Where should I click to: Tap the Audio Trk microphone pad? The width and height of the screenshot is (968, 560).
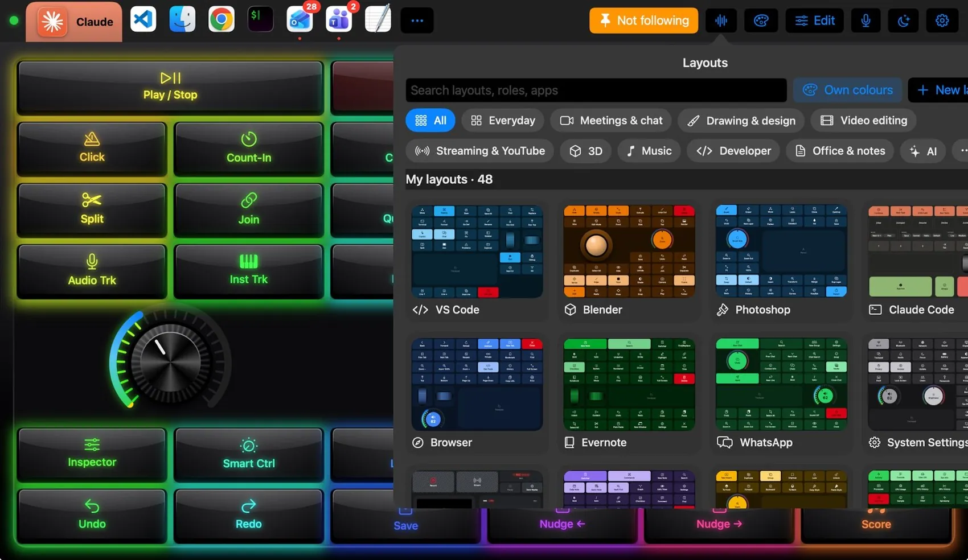pos(92,271)
